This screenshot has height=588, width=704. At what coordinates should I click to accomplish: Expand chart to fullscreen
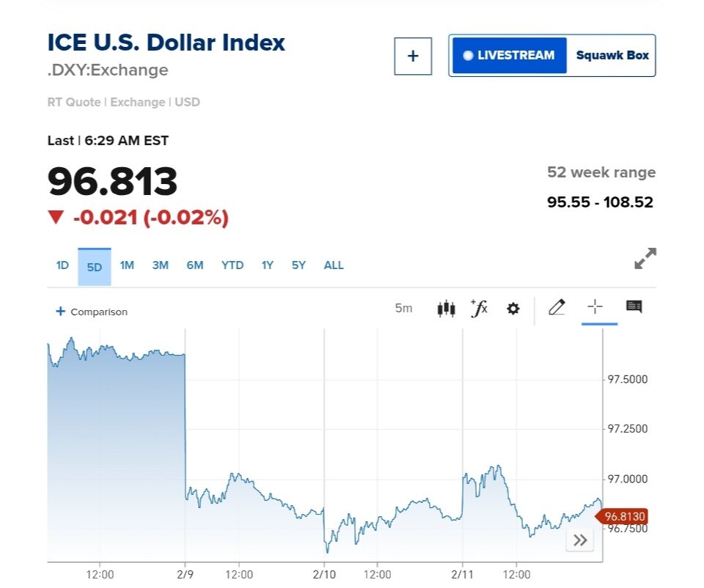tap(645, 259)
